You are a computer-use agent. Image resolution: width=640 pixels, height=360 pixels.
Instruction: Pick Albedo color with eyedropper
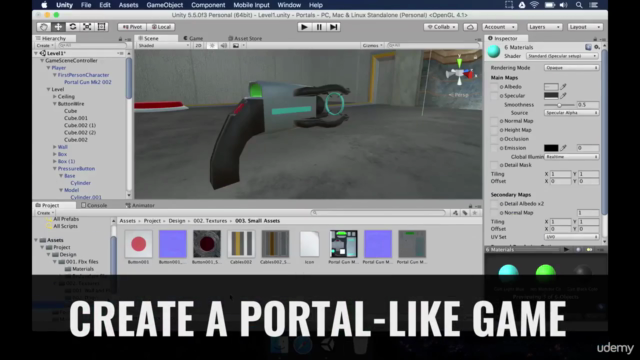pyautogui.click(x=564, y=87)
